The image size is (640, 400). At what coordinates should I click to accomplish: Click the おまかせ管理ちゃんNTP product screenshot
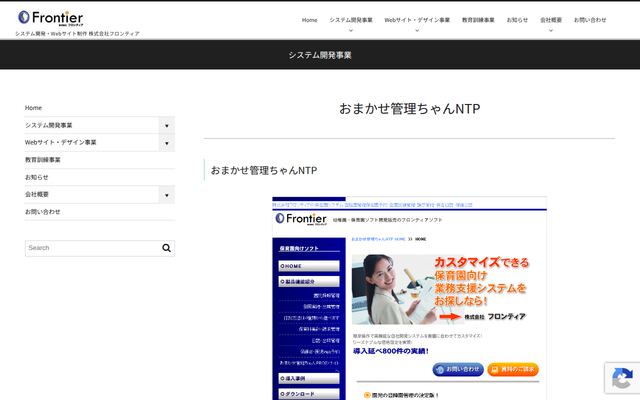pos(409,298)
